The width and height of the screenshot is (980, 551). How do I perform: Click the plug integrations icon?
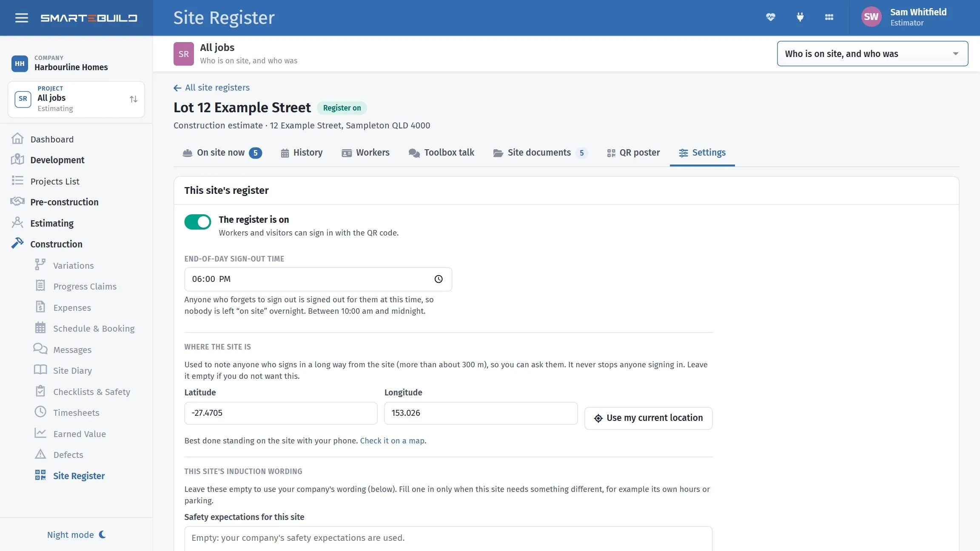point(800,17)
